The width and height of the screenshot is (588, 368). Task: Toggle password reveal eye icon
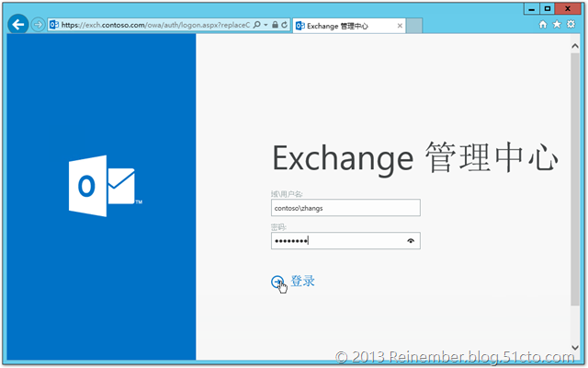[x=411, y=240]
